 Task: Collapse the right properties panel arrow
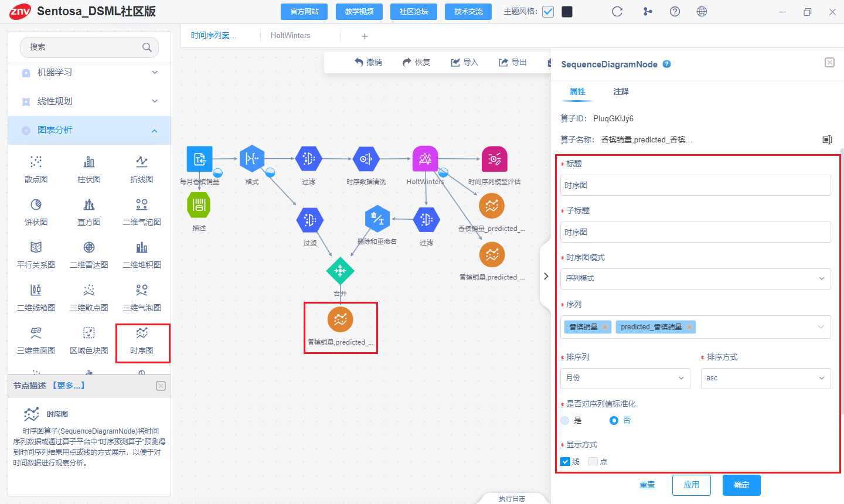(546, 276)
